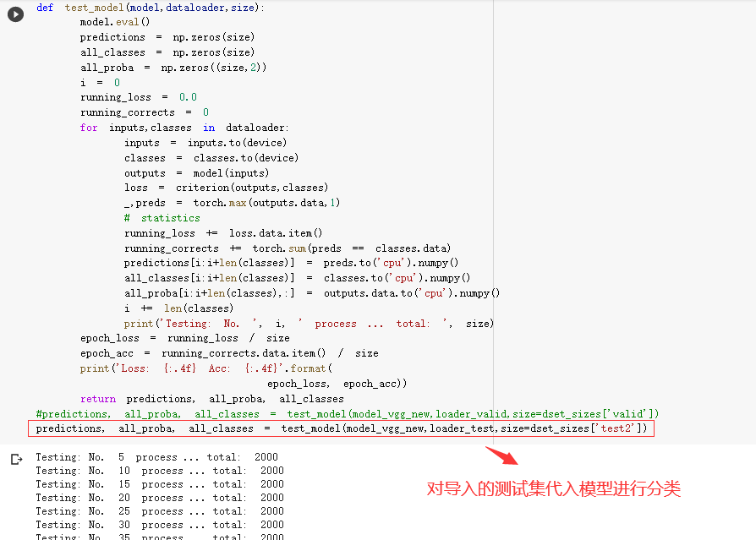Click output line 'Testing: No. 20'
The height and width of the screenshot is (540, 756).
coord(160,498)
